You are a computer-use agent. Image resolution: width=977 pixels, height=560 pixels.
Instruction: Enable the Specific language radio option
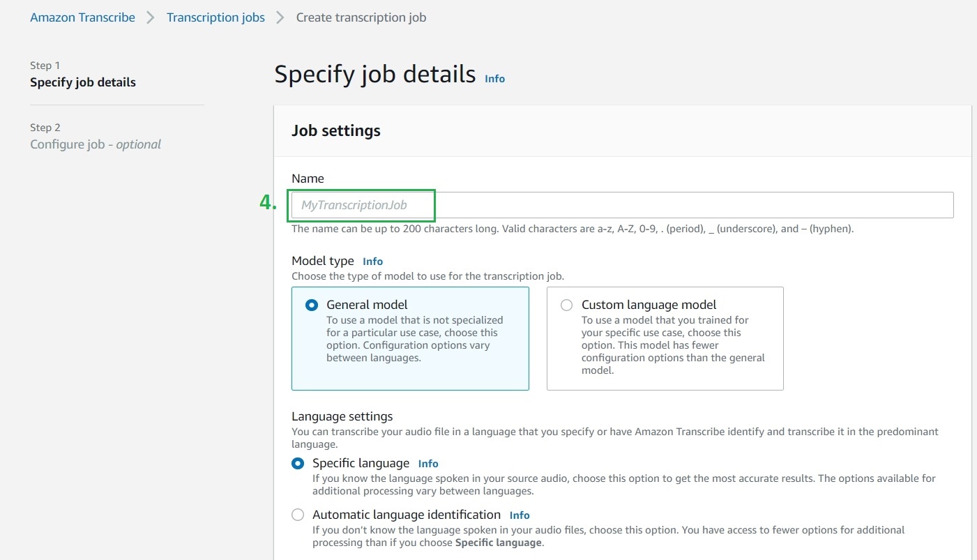coord(298,463)
